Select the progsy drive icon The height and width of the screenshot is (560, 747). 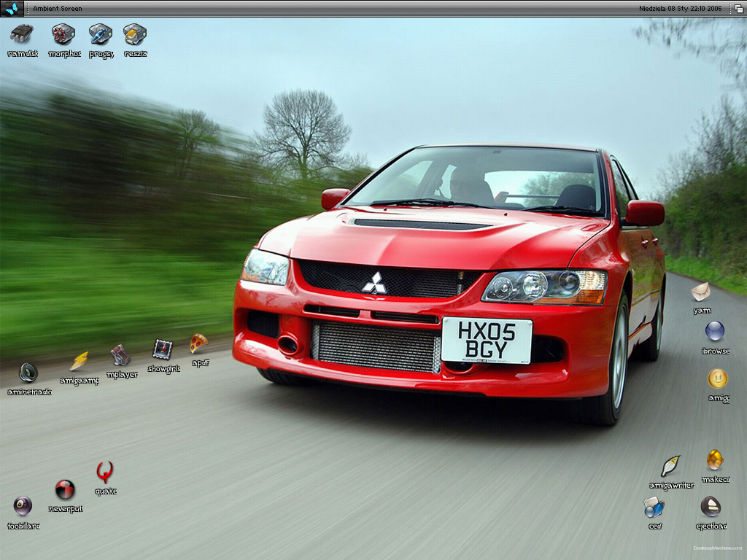pyautogui.click(x=101, y=34)
